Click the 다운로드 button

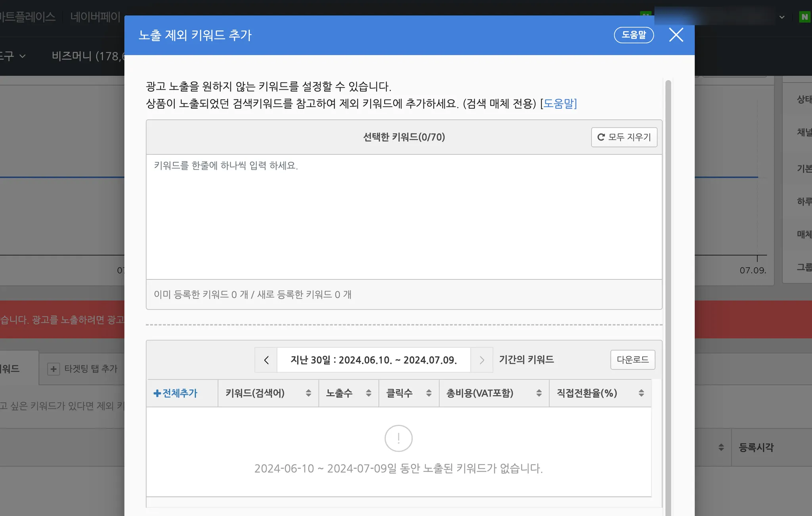[x=632, y=360]
